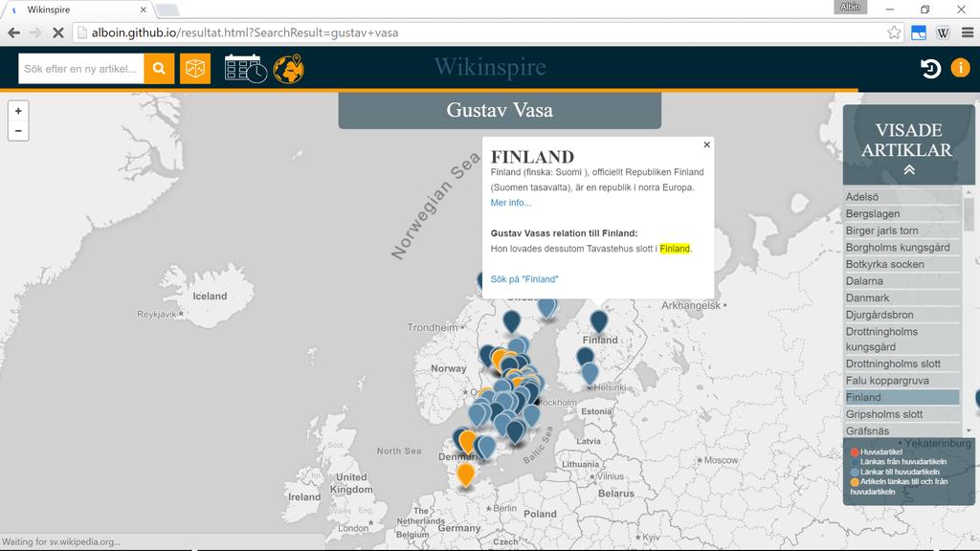Zoom in the map with plus

pyautogui.click(x=18, y=111)
